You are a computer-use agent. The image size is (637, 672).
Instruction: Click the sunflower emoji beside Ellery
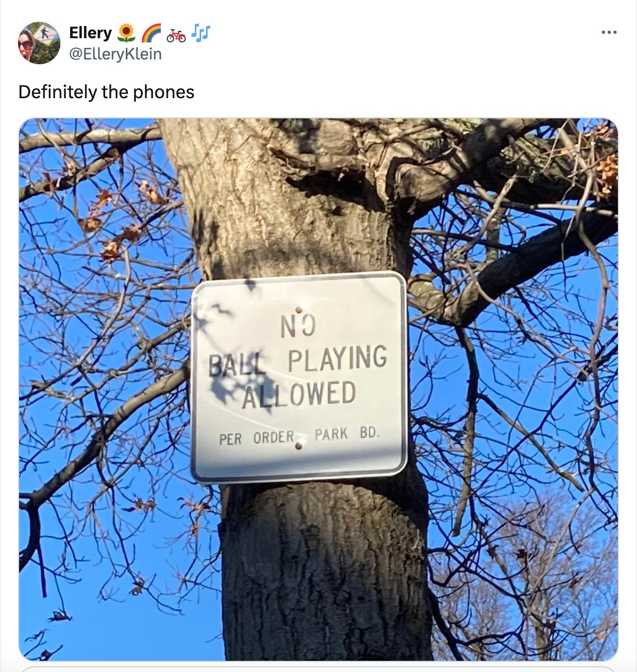click(125, 33)
